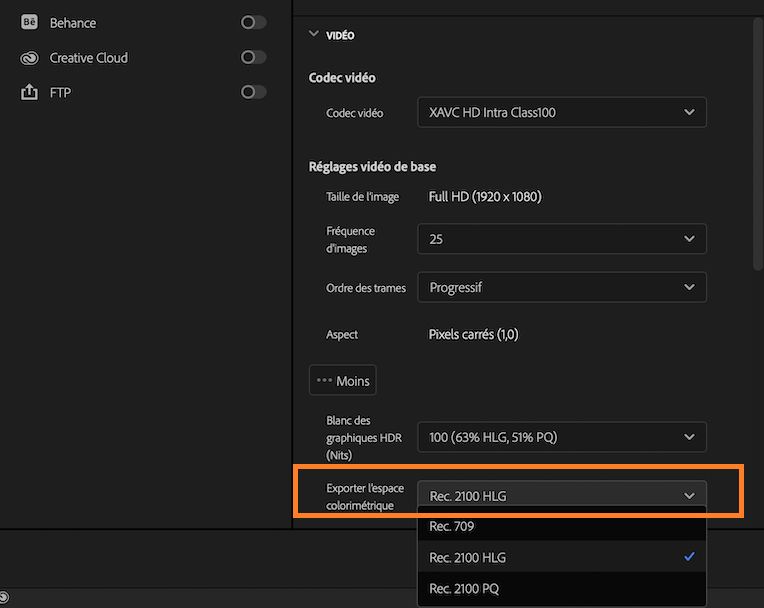Image resolution: width=764 pixels, height=608 pixels.
Task: Click the Moins button
Action: [x=343, y=380]
